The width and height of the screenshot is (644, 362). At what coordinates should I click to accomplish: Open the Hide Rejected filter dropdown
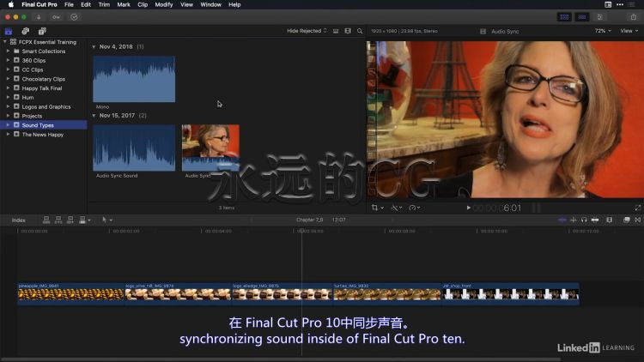pyautogui.click(x=307, y=31)
